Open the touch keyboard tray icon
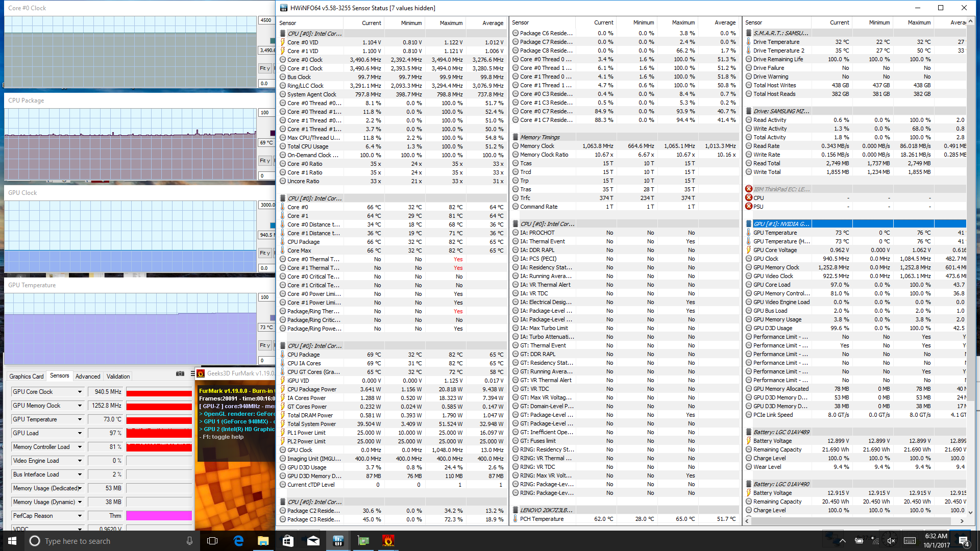980x551 pixels. click(910, 541)
